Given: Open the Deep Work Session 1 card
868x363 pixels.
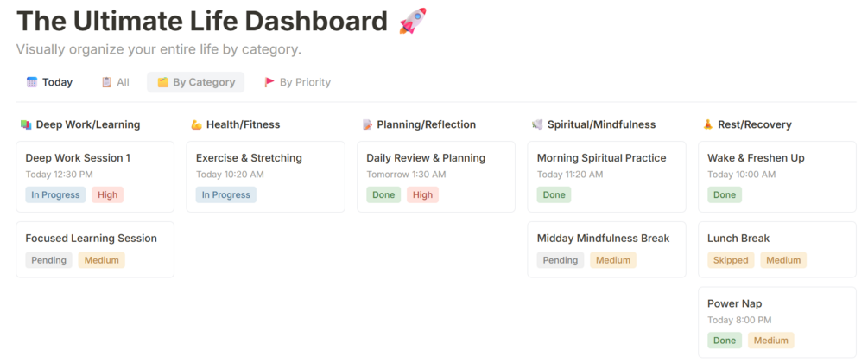Looking at the screenshot, I should pyautogui.click(x=95, y=176).
